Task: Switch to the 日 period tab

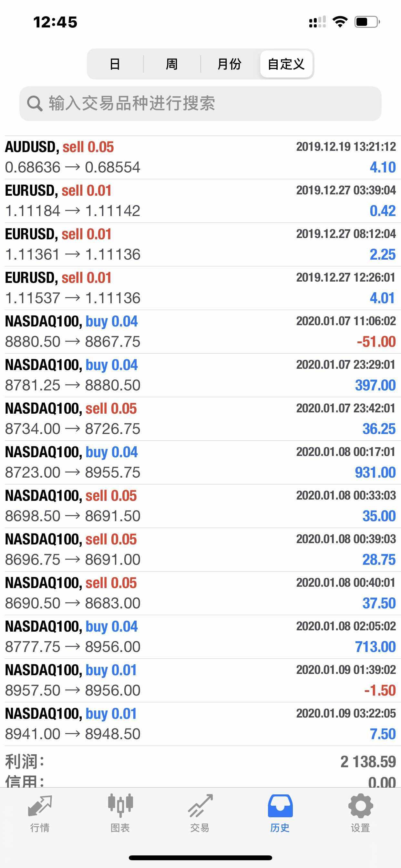Action: (115, 64)
